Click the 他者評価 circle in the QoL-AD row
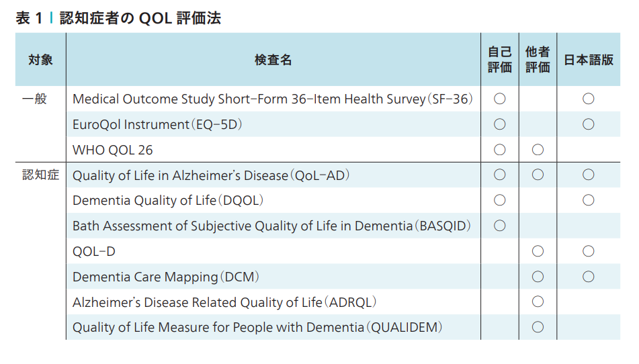The image size is (639, 364). (538, 175)
